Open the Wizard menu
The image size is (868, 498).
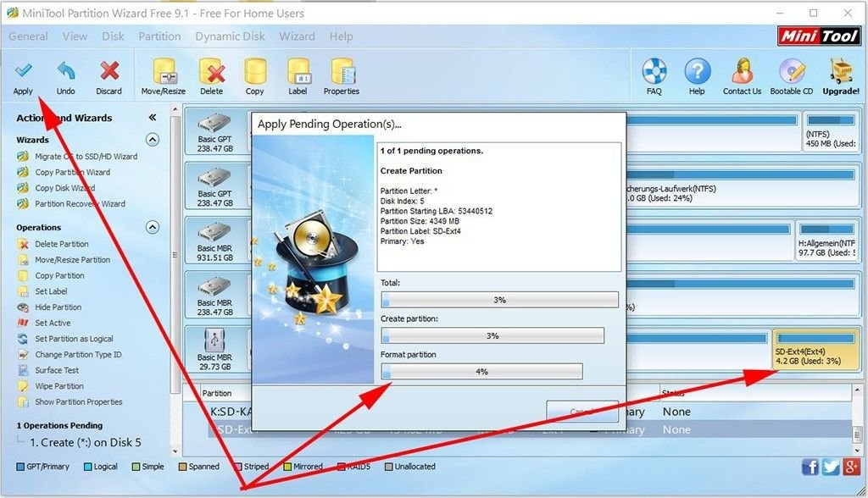tap(297, 36)
